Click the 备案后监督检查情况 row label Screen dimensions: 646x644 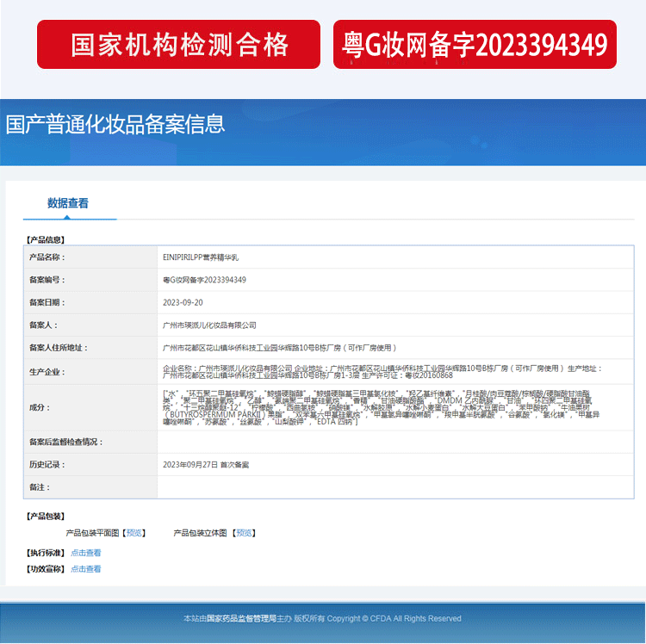click(66, 442)
